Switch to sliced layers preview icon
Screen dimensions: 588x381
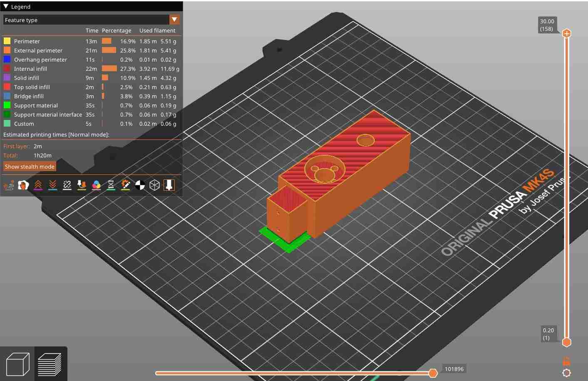coord(50,364)
